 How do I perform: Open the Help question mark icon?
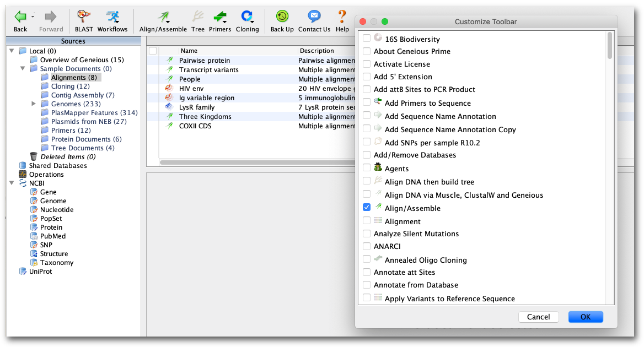342,17
